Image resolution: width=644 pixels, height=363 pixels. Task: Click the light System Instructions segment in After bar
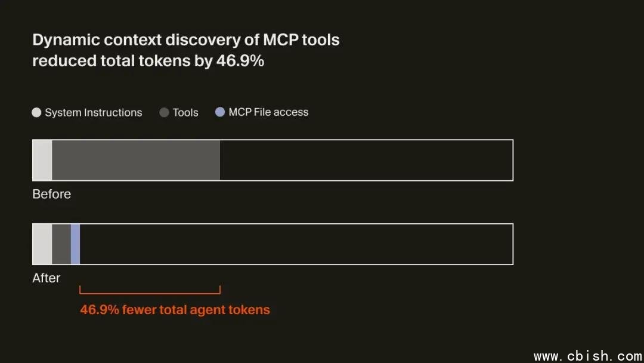[42, 244]
